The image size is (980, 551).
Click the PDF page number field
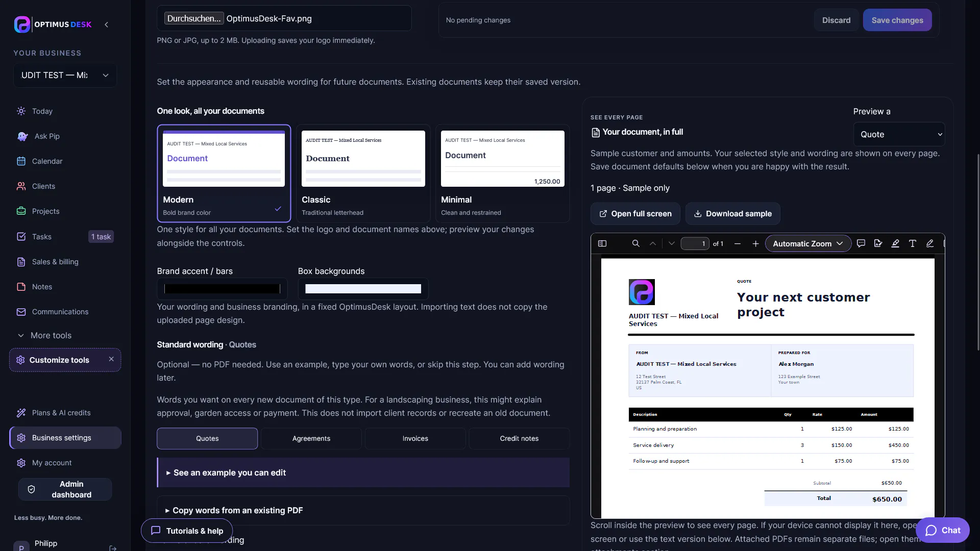pos(695,244)
